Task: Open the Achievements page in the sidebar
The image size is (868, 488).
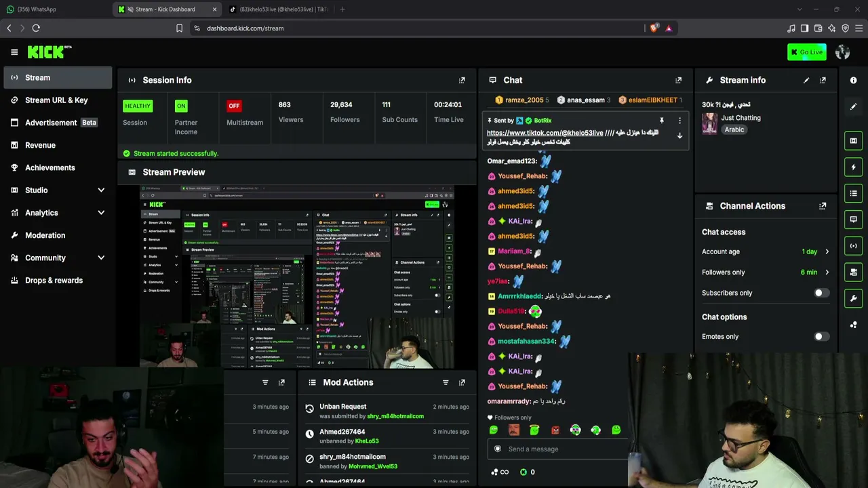Action: [x=58, y=167]
